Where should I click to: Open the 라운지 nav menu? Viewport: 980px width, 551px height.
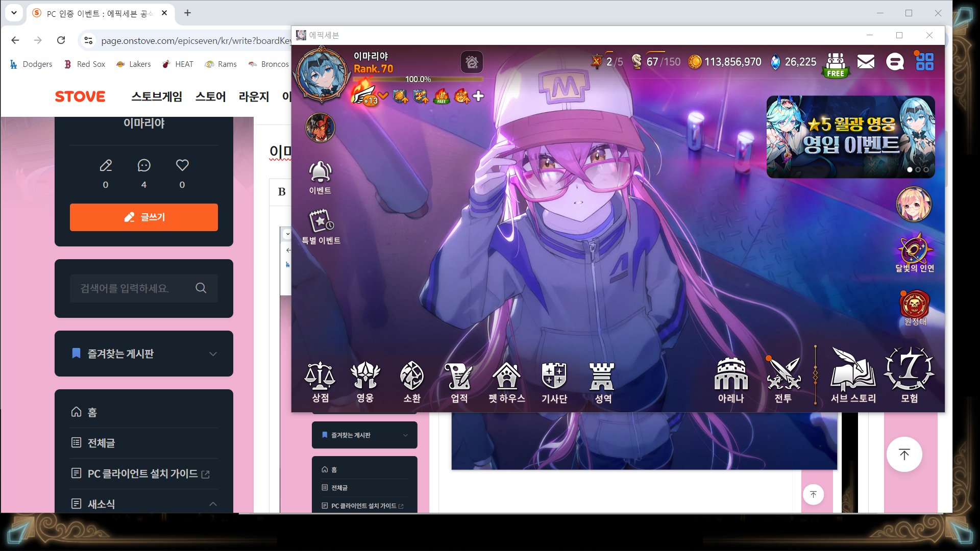254,96
